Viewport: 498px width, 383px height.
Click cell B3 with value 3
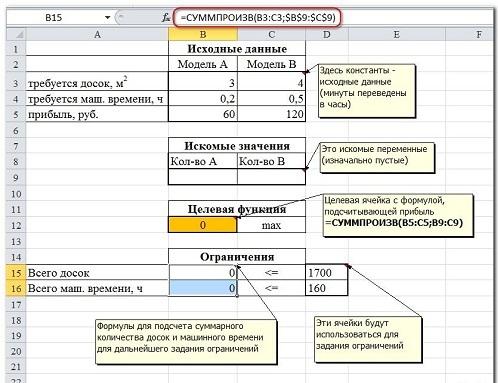[x=203, y=82]
